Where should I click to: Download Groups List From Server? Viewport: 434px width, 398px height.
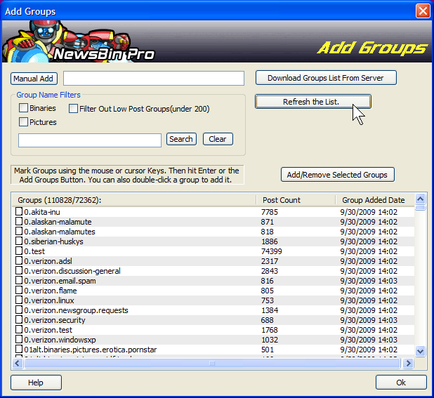pyautogui.click(x=326, y=78)
